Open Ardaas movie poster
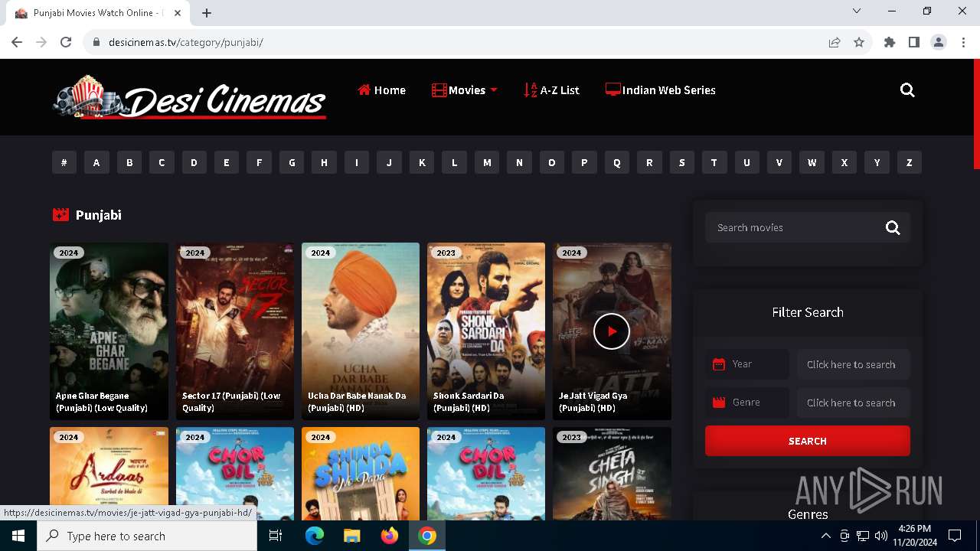 109,474
